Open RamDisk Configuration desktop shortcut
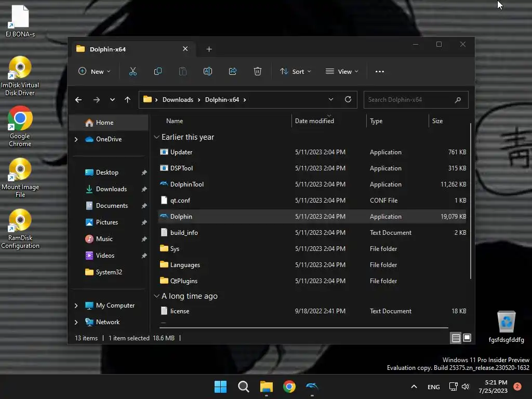Viewport: 532px width, 399px height. [x=20, y=229]
